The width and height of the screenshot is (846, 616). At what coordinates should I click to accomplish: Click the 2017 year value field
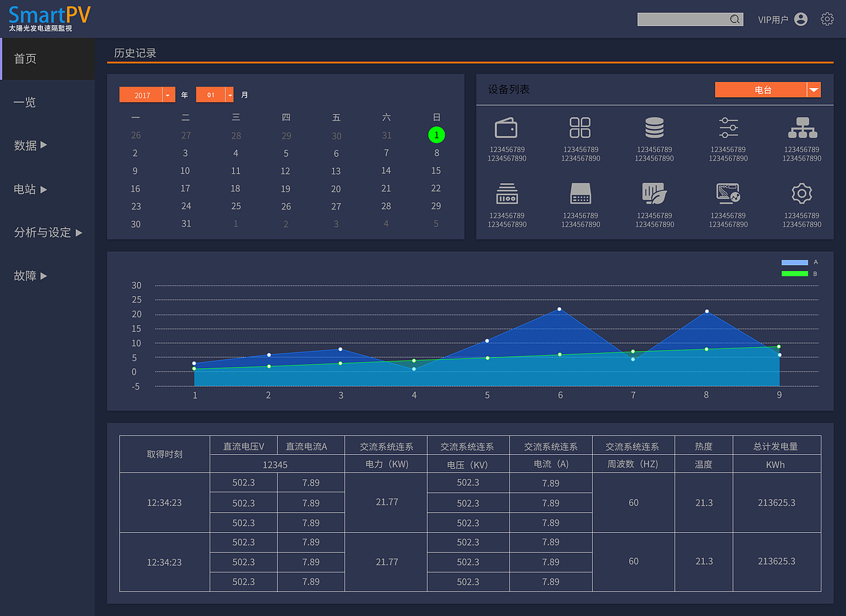tap(141, 95)
